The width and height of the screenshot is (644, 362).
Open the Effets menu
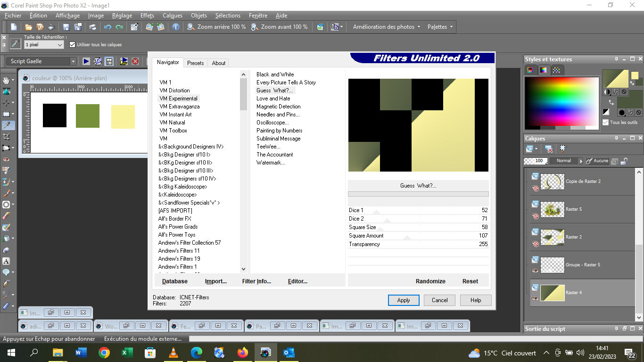(x=147, y=16)
